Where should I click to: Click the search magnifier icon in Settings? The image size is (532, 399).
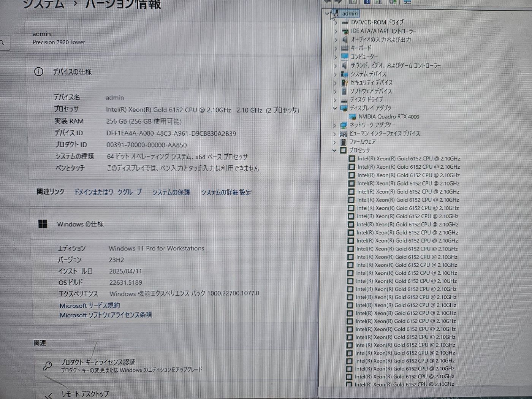point(2,43)
